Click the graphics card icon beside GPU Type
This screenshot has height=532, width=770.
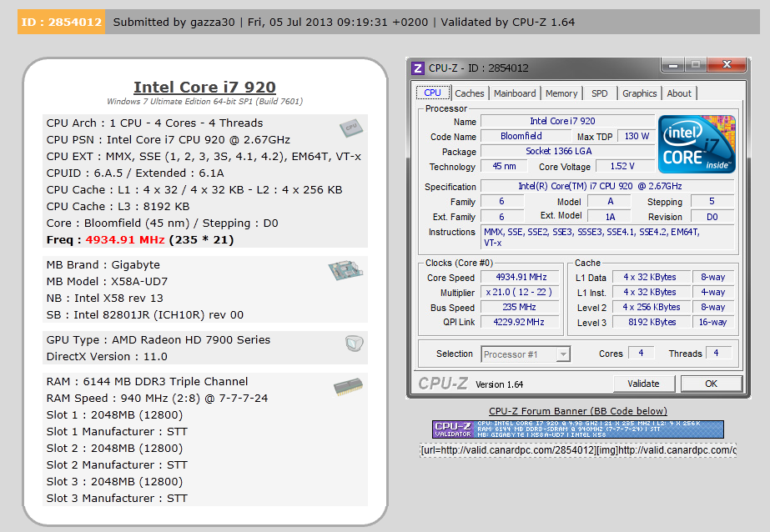tap(354, 343)
